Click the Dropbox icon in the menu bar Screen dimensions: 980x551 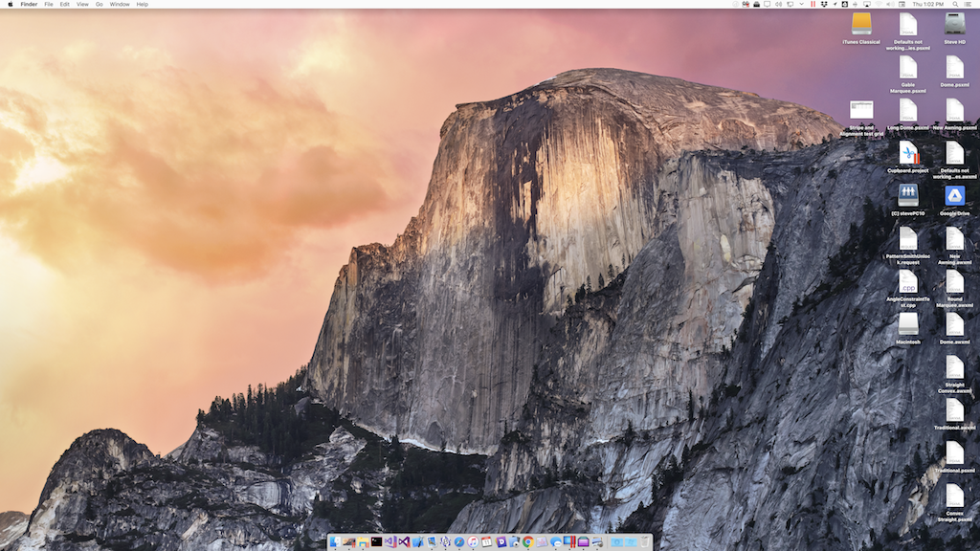[824, 5]
